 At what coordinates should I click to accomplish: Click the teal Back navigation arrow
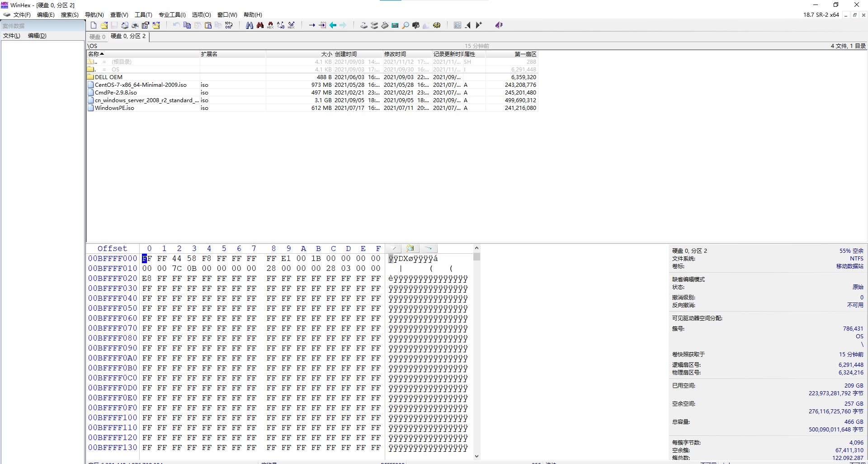[333, 25]
